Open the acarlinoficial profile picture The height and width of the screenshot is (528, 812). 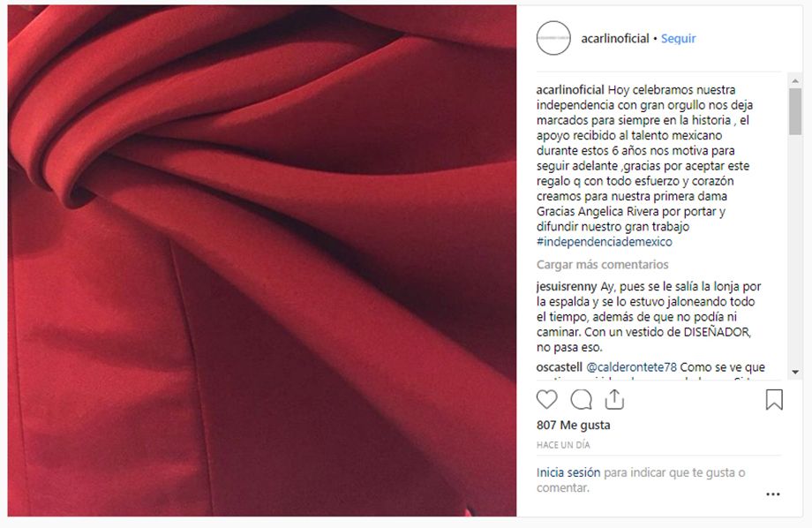(553, 38)
